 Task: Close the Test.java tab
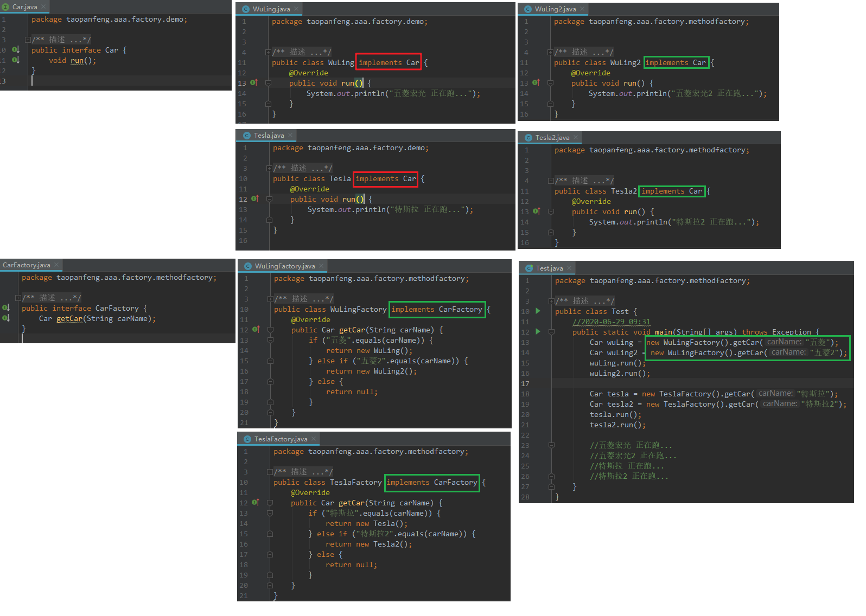[x=569, y=268]
